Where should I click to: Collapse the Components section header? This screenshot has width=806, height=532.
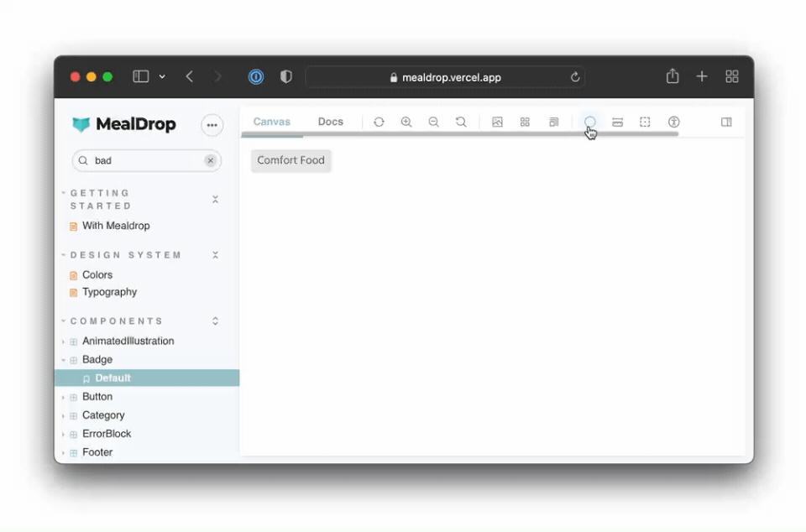113,321
